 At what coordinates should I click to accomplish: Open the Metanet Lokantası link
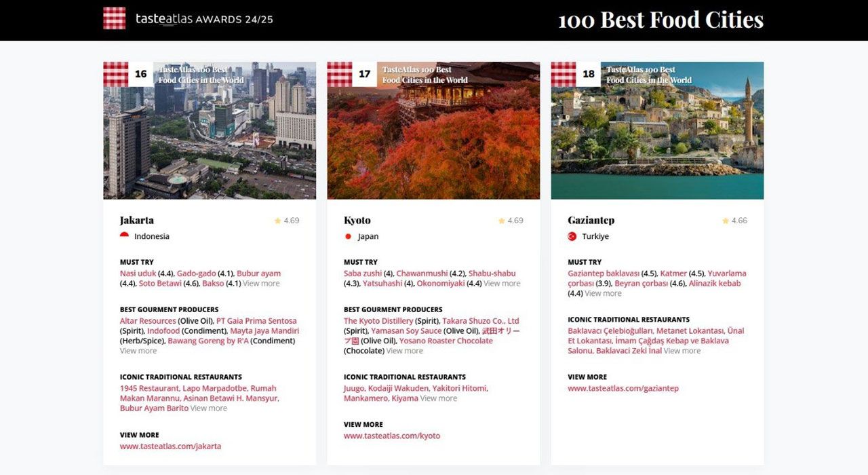(690, 331)
